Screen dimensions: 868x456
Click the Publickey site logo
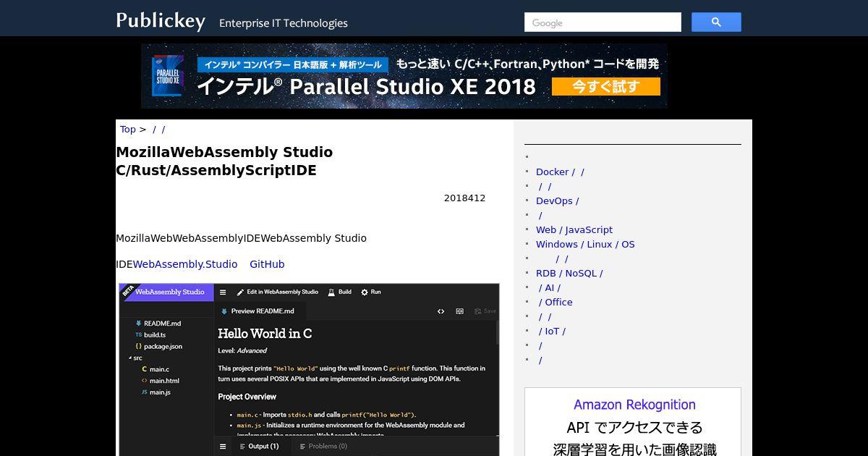(161, 21)
